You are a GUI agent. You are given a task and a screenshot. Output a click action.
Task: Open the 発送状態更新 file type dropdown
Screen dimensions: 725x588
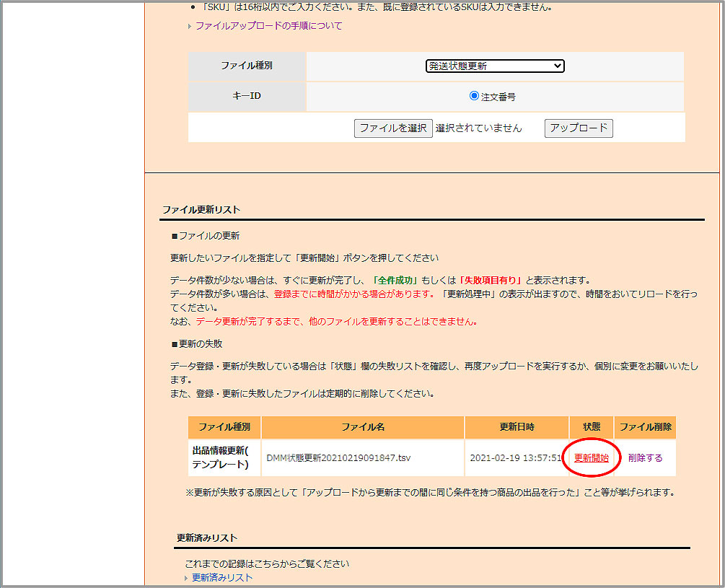(494, 66)
